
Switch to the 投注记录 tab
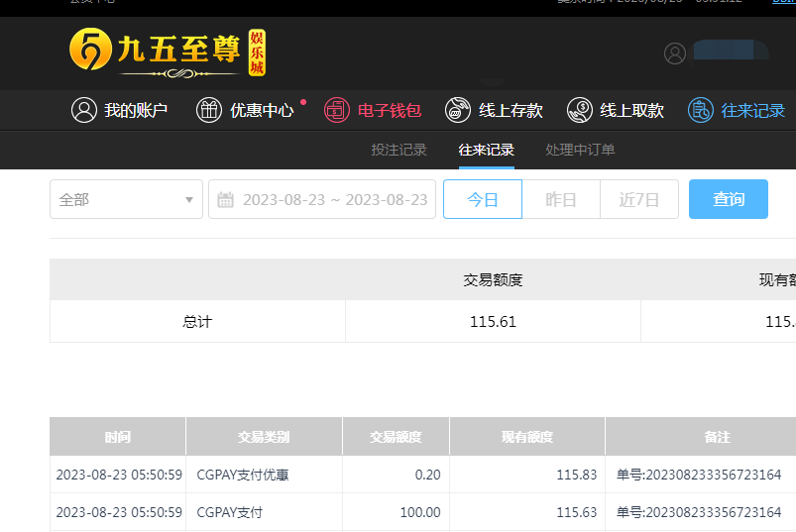(398, 150)
